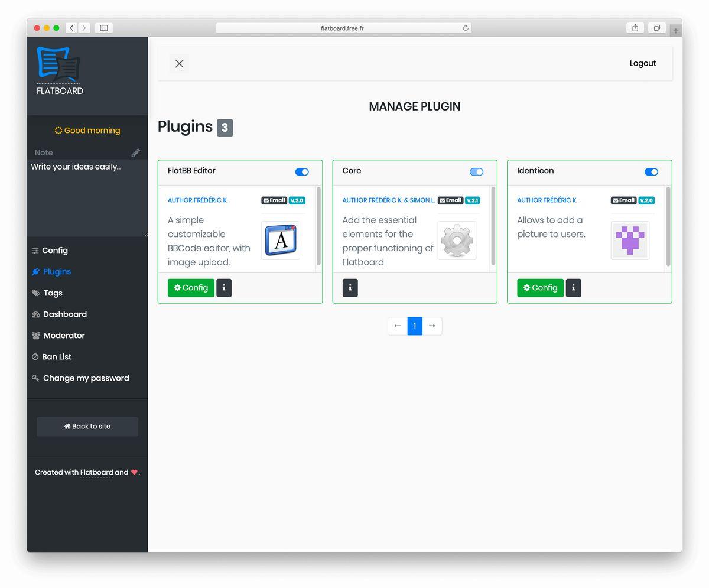Open info for the Core plugin
The height and width of the screenshot is (588, 709).
coord(350,288)
